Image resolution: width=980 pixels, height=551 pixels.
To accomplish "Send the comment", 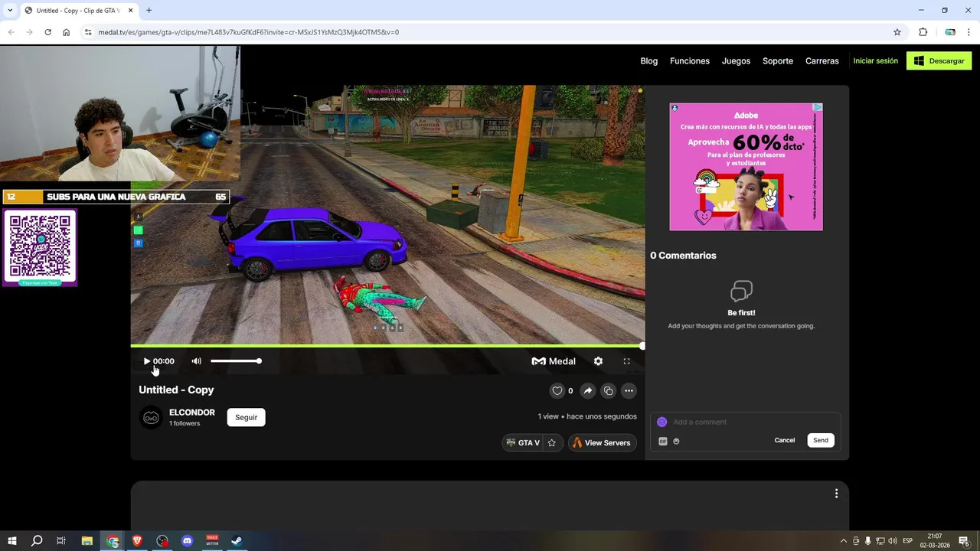I will click(821, 440).
